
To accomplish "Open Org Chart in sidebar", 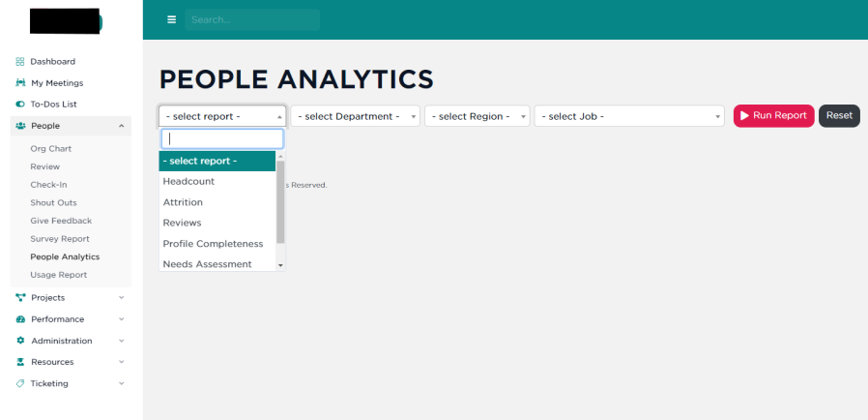I will 51,148.
